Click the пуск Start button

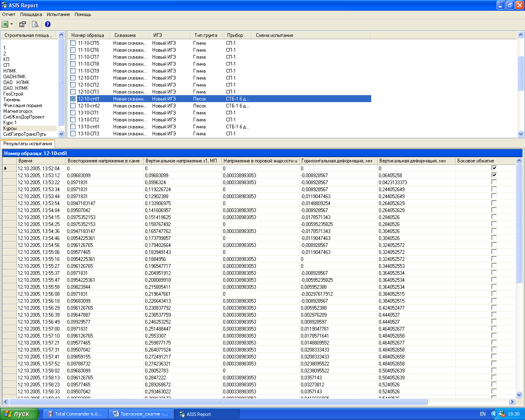tap(19, 414)
